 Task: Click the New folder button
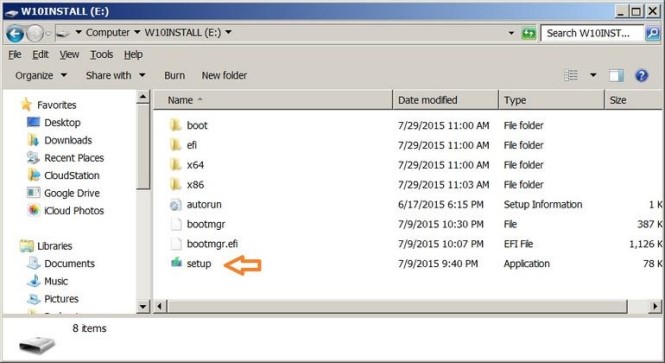(224, 75)
